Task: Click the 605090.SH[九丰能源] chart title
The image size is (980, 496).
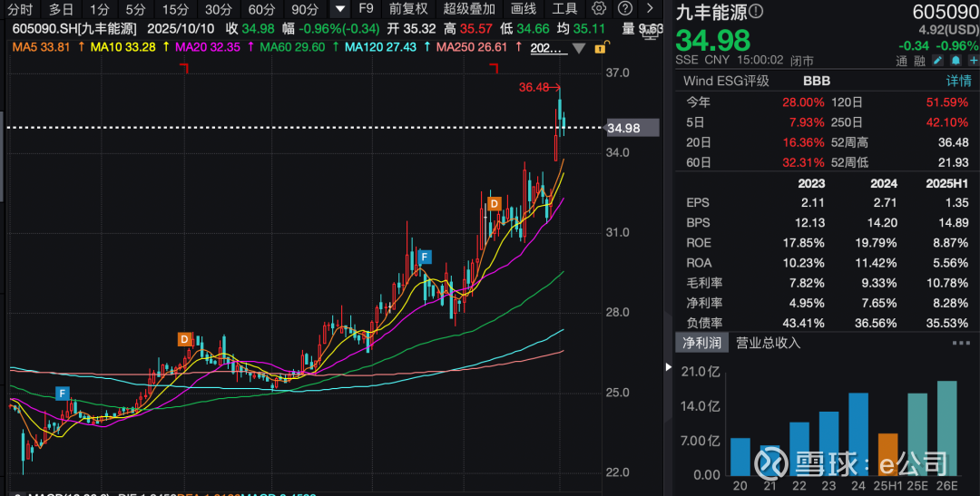Action: click(x=74, y=29)
